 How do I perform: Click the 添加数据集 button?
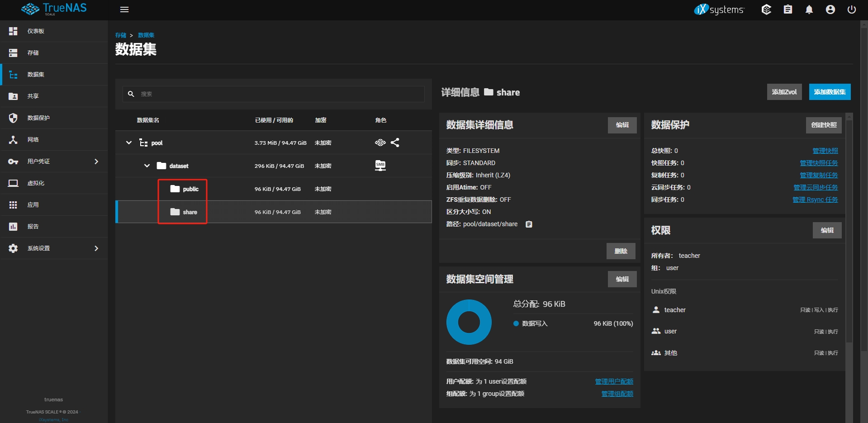point(829,92)
